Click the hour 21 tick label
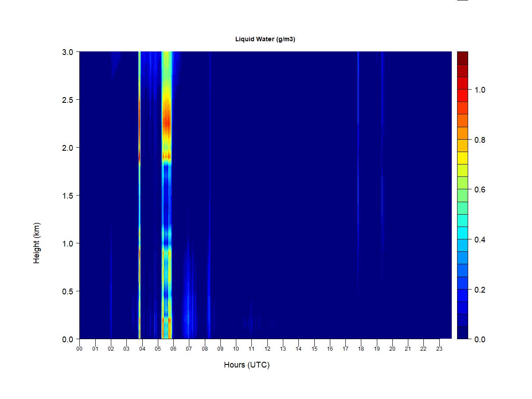This screenshot has height=399, width=532. (x=408, y=349)
